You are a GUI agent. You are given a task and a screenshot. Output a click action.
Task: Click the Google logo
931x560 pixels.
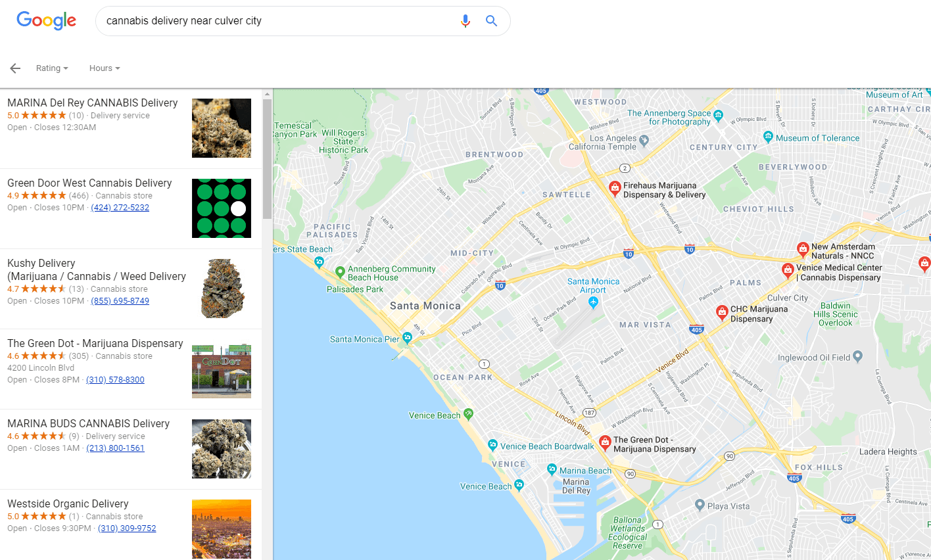46,20
